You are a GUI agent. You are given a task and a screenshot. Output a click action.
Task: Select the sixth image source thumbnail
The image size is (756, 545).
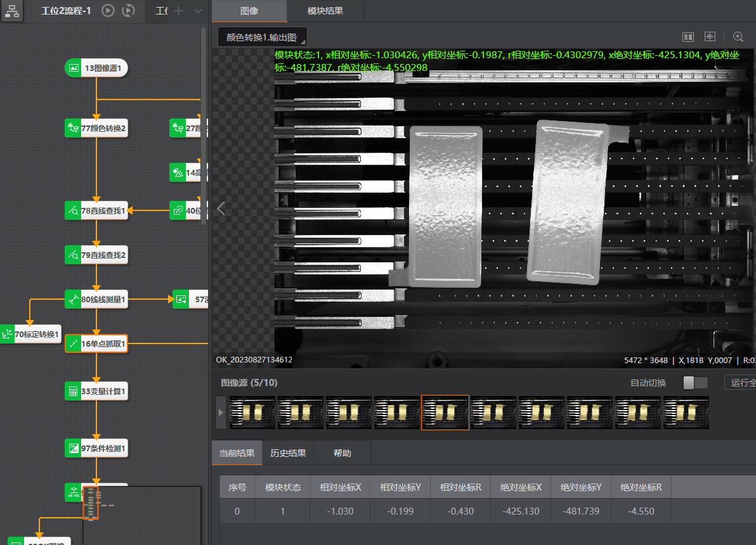pos(493,413)
